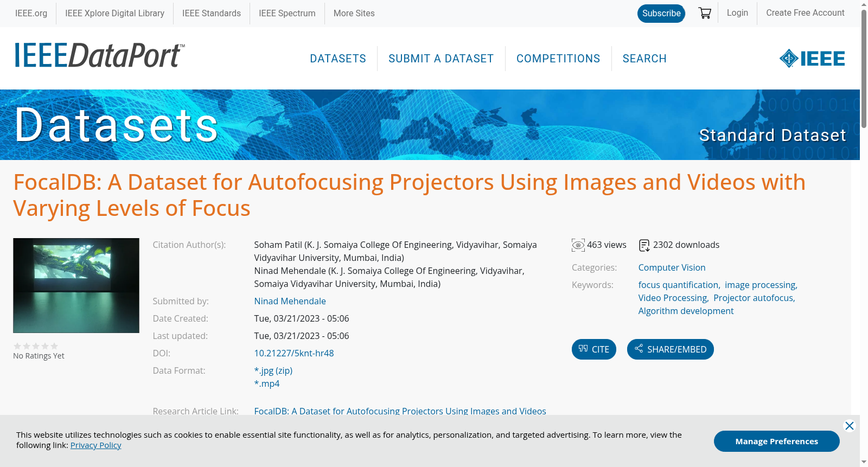Rate dataset with the third star
The width and height of the screenshot is (868, 467).
36,346
